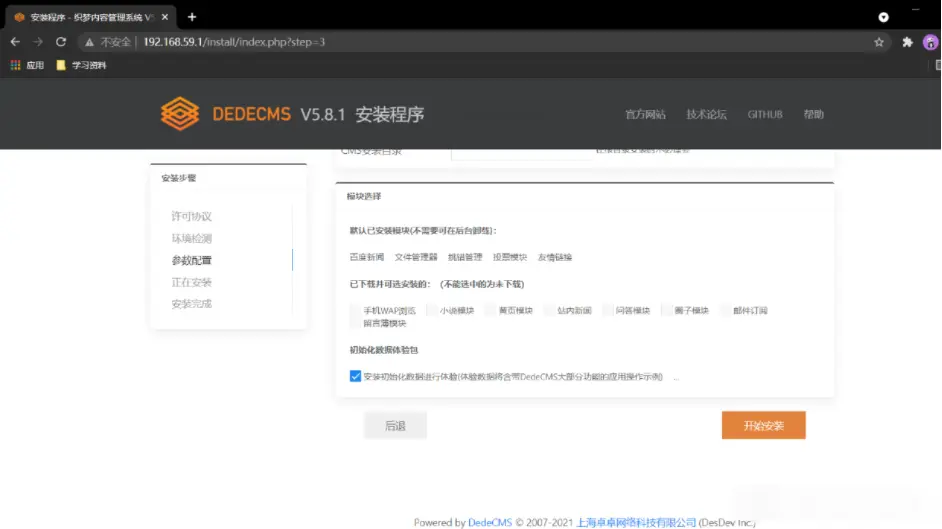Click the 挑错管理 module text
Viewport: 942px width, 529px height.
(465, 257)
